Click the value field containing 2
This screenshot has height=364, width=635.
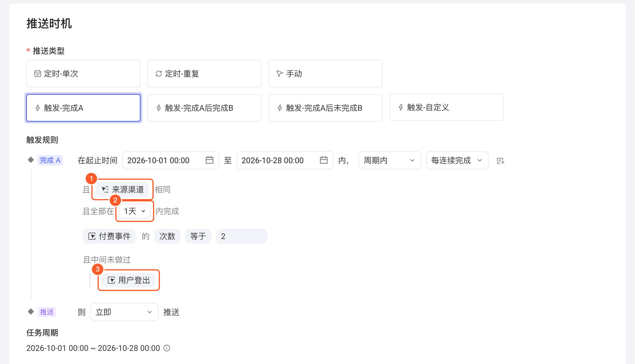tap(242, 236)
